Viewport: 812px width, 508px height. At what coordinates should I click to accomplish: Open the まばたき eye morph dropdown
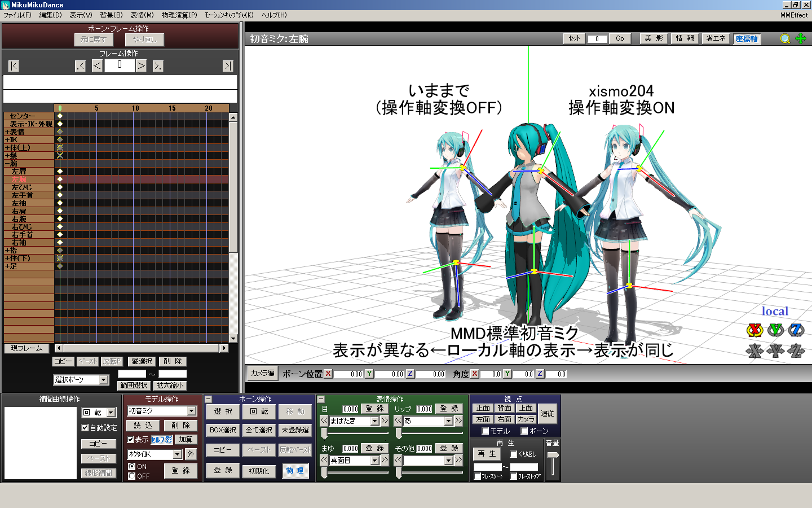point(374,421)
